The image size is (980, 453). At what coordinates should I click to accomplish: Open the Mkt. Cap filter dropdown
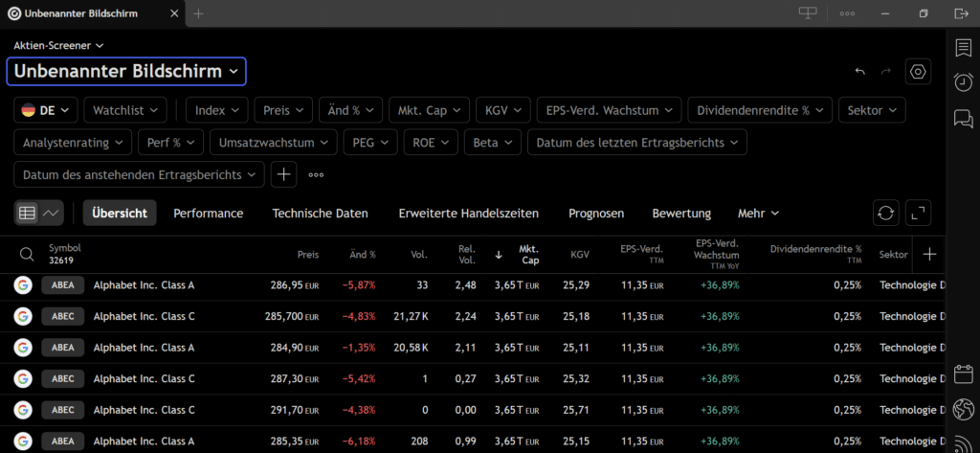click(429, 110)
